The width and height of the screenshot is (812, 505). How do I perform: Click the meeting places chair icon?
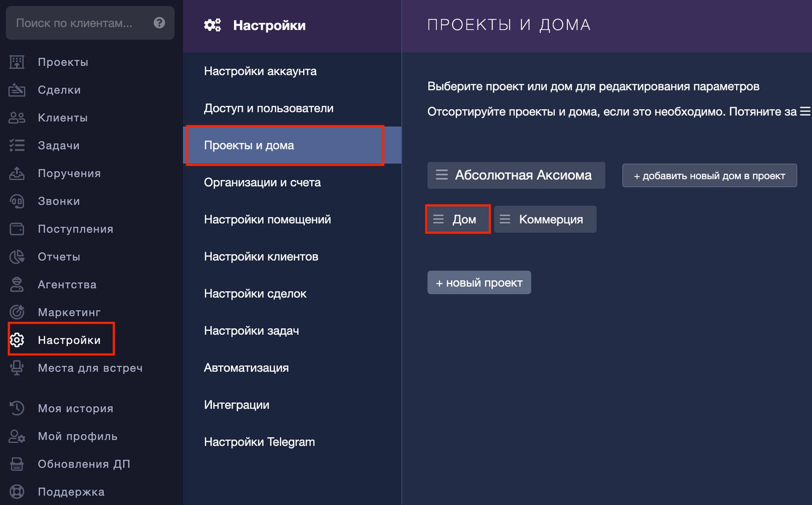pyautogui.click(x=17, y=368)
